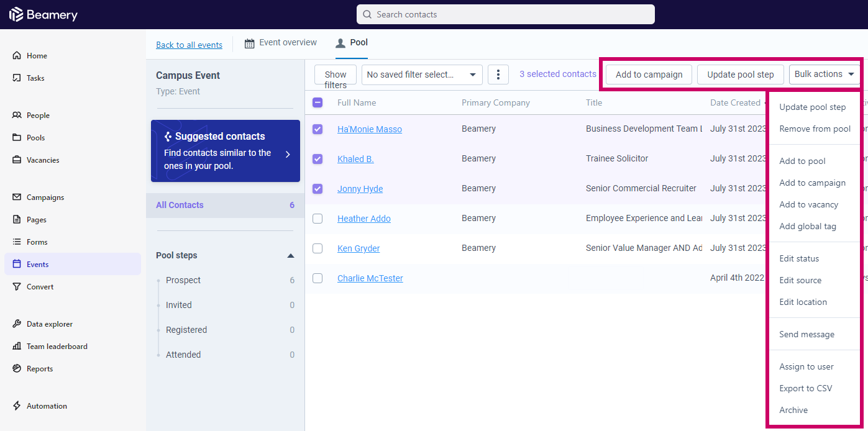Open the three-dot more options button
The image size is (868, 431).
click(498, 75)
